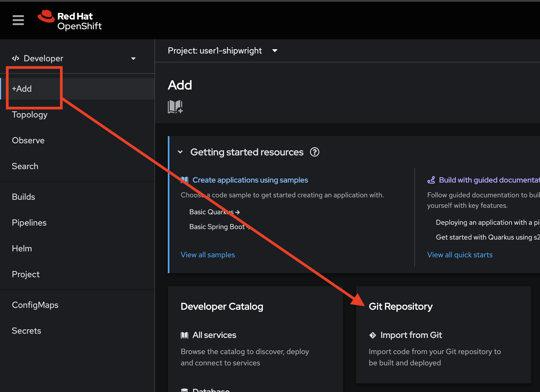The height and width of the screenshot is (392, 540).
Task: Click the quick start book icon under Add
Action: (x=175, y=107)
